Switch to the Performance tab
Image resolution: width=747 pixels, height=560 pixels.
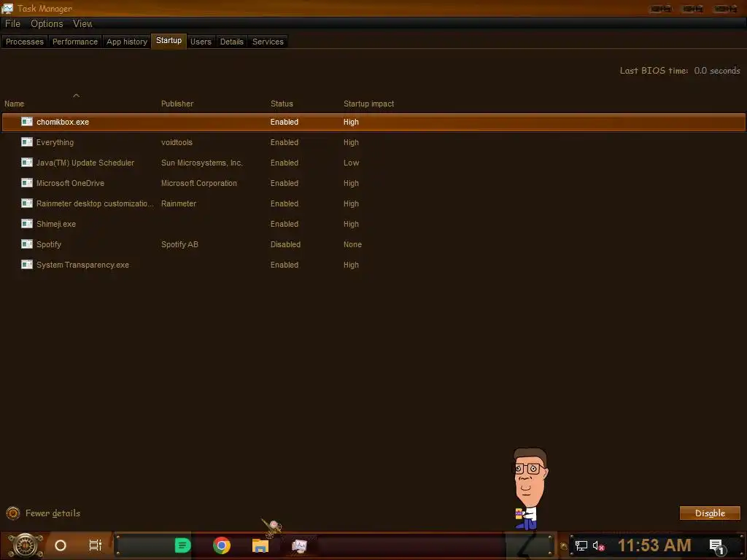[75, 42]
